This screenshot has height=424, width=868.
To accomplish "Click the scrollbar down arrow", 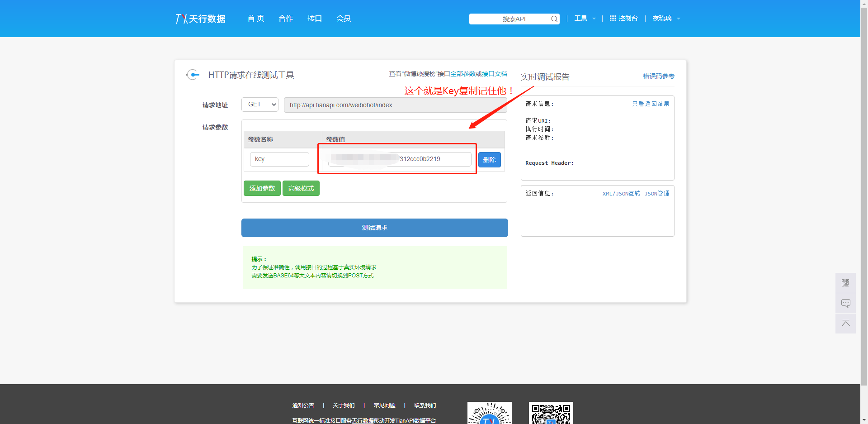I will (864, 420).
